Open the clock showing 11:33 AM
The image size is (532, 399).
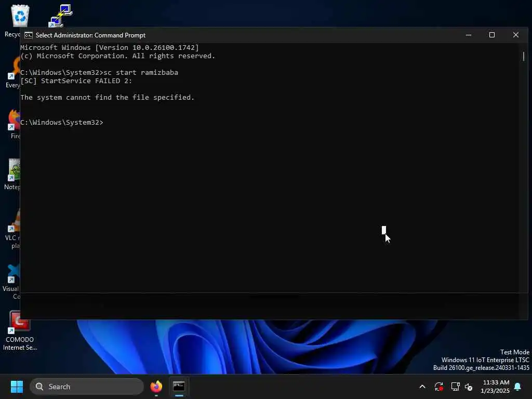tap(495, 387)
